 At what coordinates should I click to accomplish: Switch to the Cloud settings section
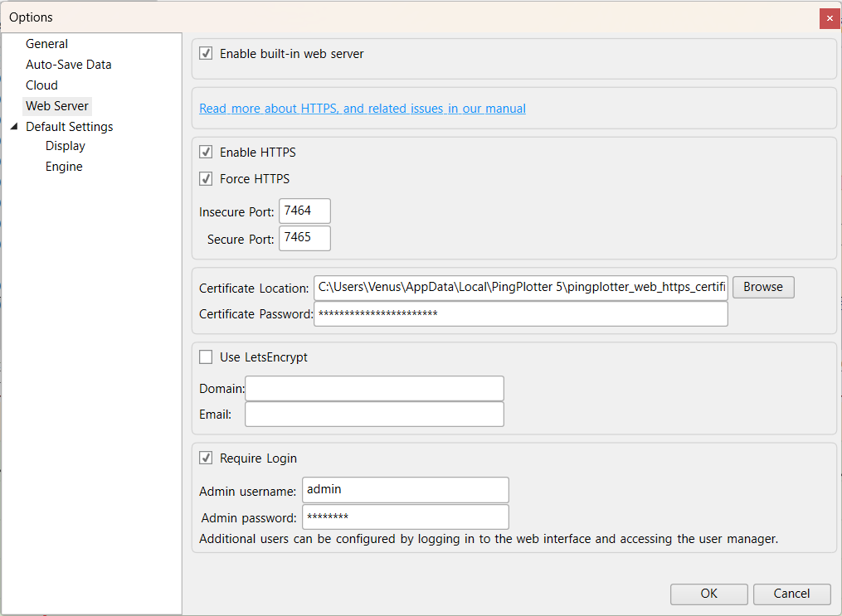(41, 85)
